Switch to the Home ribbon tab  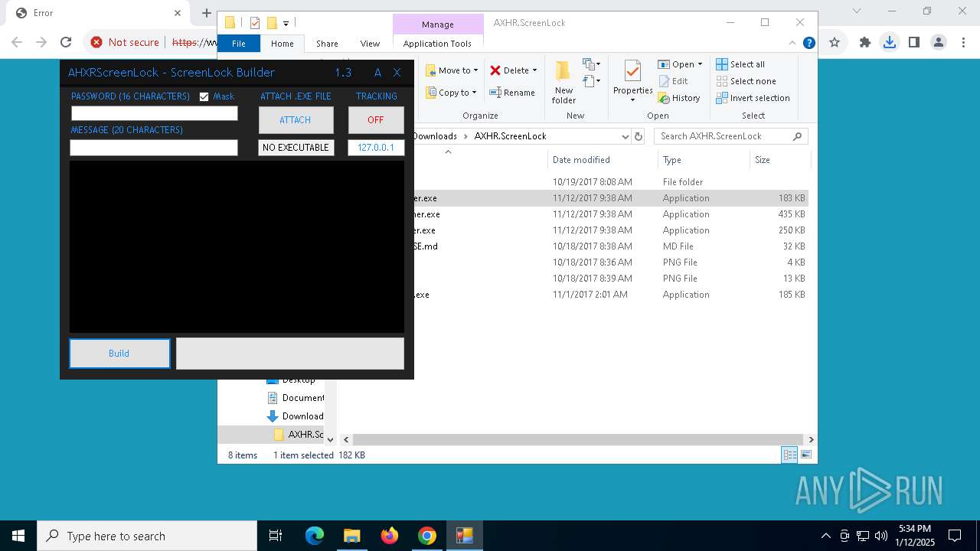(283, 44)
